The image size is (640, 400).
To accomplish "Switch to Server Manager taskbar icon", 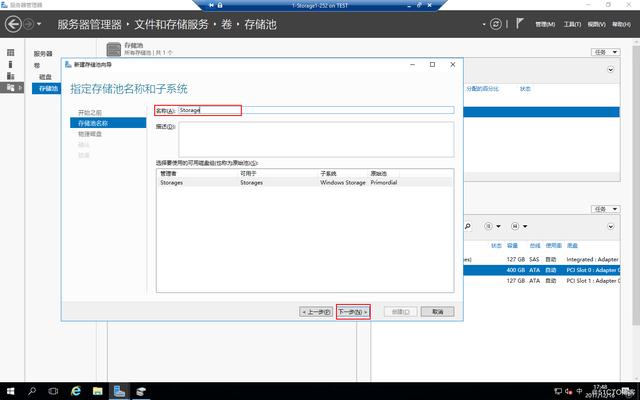I will tap(119, 391).
